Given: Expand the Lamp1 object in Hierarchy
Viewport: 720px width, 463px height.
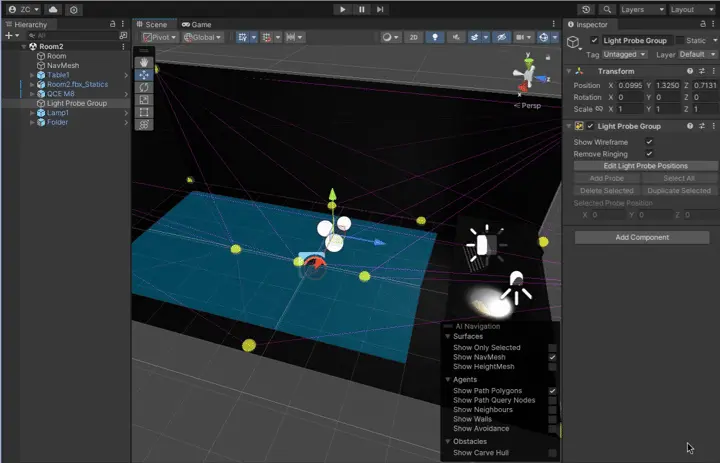Looking at the screenshot, I should click(32, 113).
